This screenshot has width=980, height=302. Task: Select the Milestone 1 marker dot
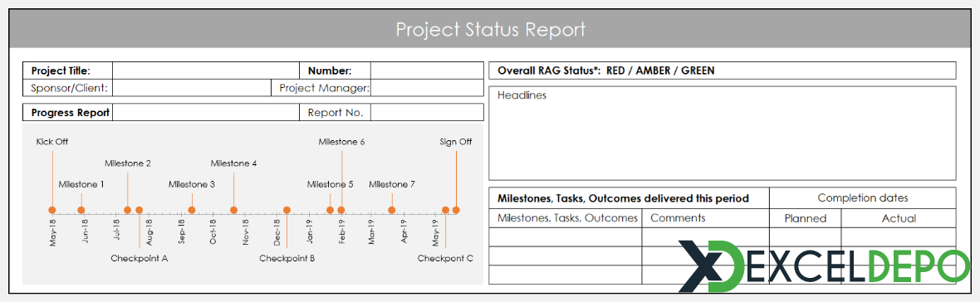coord(81,210)
